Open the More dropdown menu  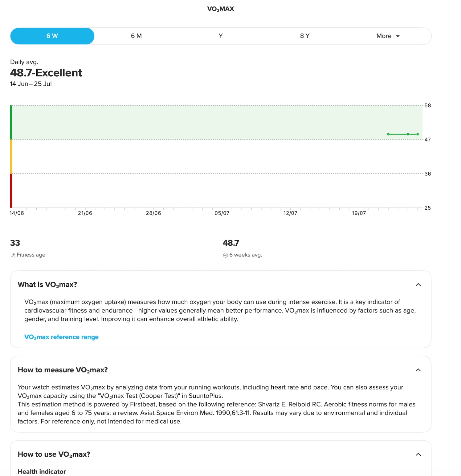point(388,36)
